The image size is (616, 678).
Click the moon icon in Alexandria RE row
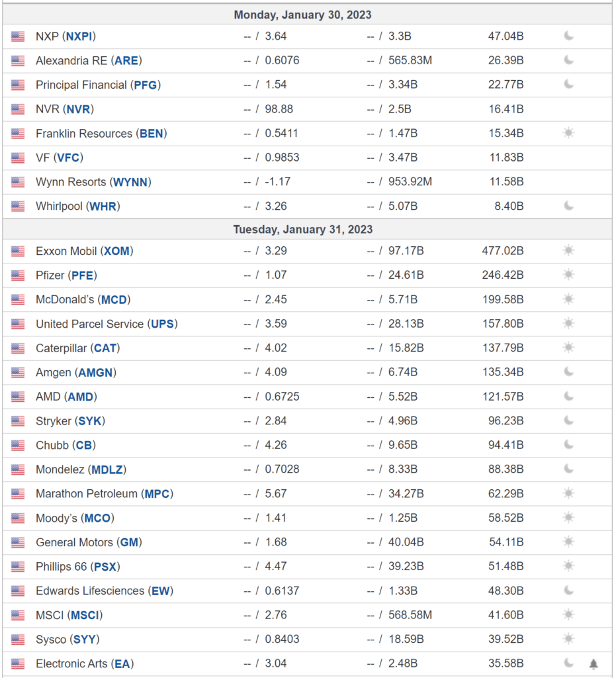pyautogui.click(x=569, y=60)
